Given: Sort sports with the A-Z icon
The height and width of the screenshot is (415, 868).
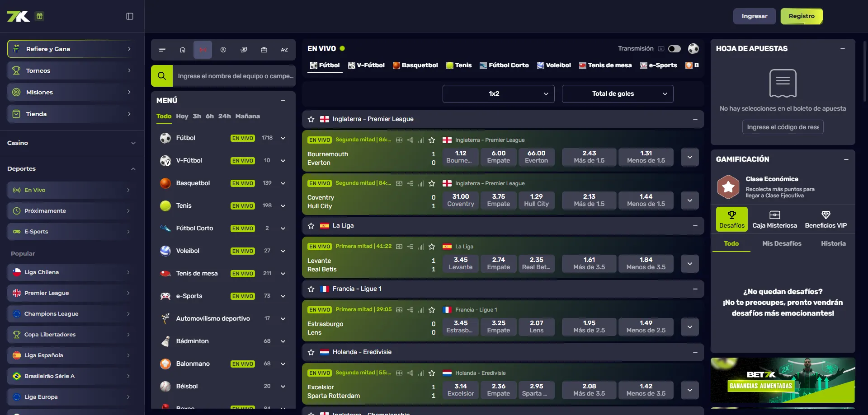Looking at the screenshot, I should coord(284,50).
